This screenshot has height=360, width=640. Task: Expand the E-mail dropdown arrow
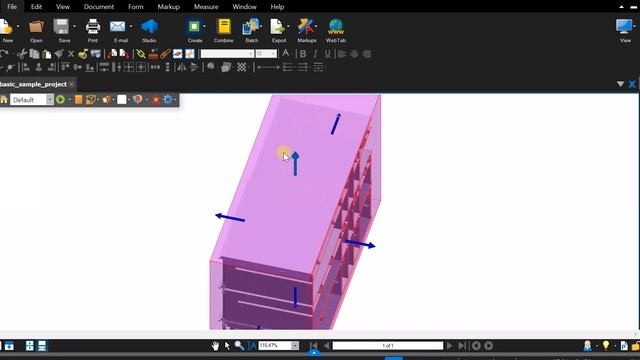[131, 27]
